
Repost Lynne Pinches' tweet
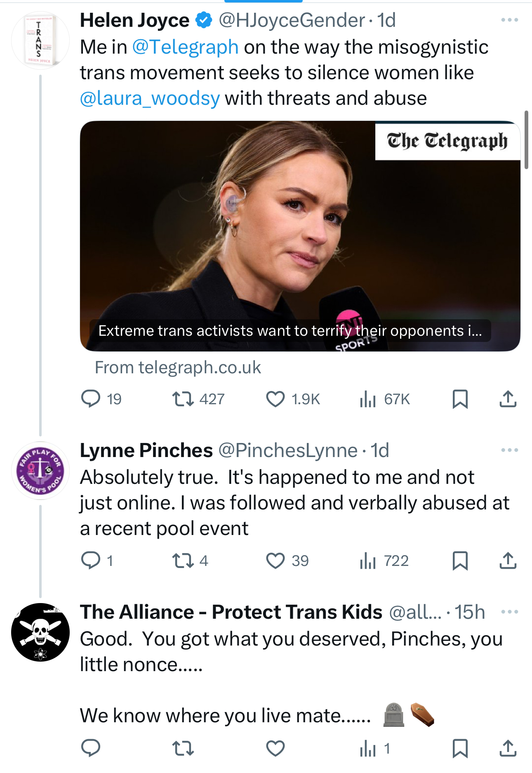[183, 561]
